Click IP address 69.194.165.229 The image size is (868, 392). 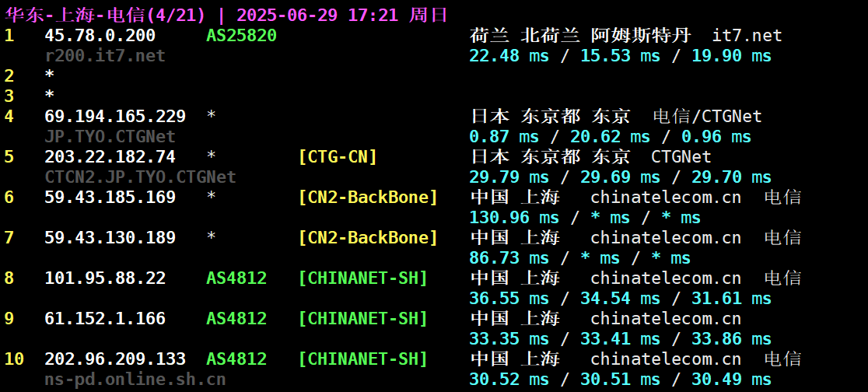click(x=115, y=116)
